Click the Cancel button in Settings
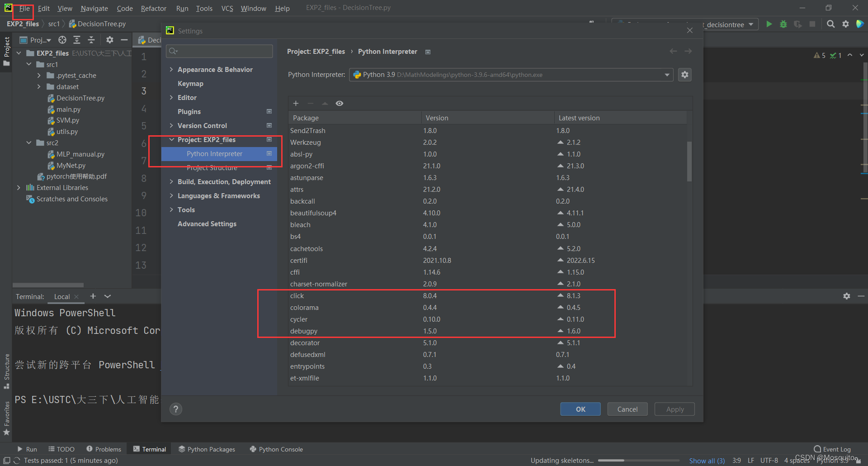Screen dimensions: 868x466 coord(627,409)
